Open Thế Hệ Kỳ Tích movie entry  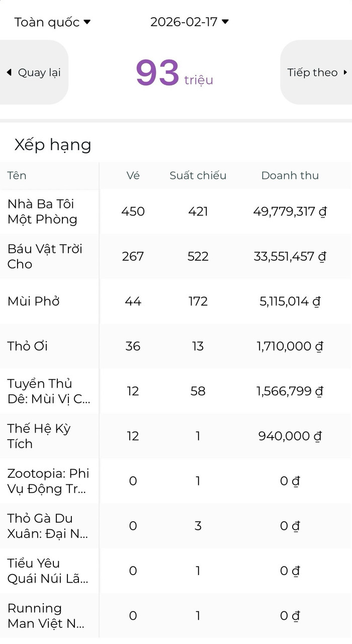[39, 436]
